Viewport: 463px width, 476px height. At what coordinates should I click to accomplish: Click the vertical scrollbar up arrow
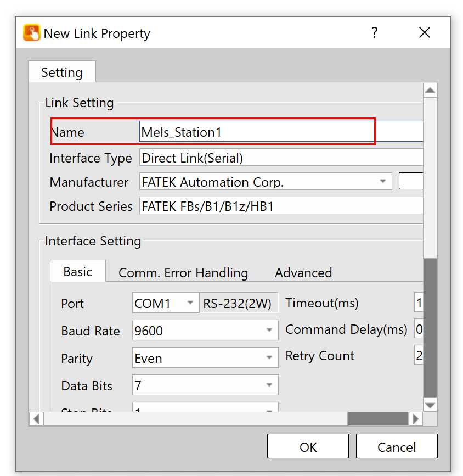[x=430, y=91]
